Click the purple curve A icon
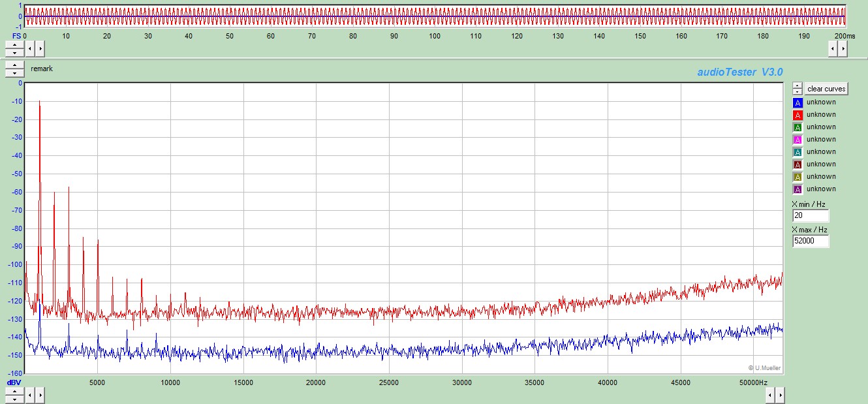This screenshot has height=404, width=868. click(x=797, y=189)
